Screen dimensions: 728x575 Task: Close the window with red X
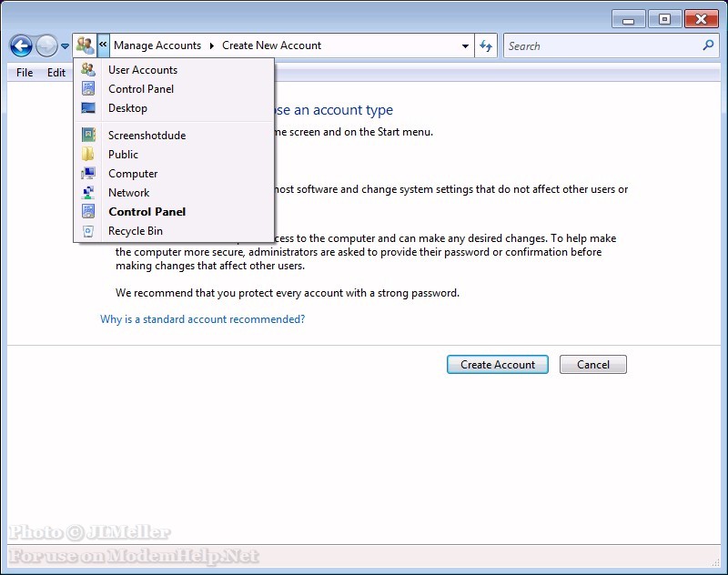pyautogui.click(x=701, y=19)
